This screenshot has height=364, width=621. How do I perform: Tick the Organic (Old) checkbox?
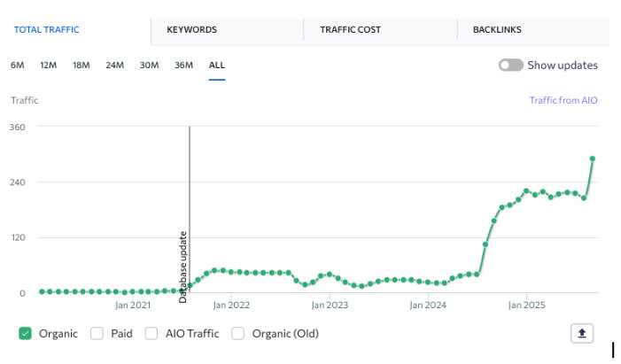click(x=237, y=334)
